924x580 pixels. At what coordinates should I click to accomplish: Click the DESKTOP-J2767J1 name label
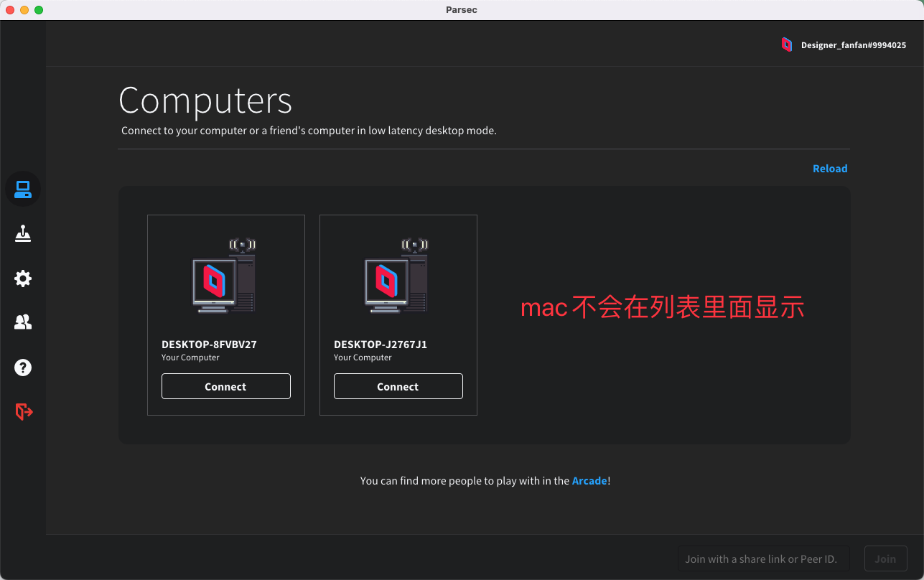point(381,345)
